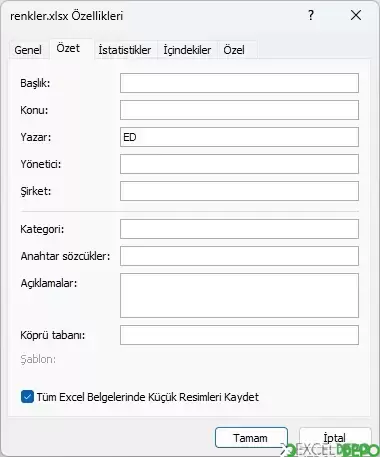The width and height of the screenshot is (380, 457).
Task: Close the renkler.xlsx properties dialog
Action: [x=356, y=15]
